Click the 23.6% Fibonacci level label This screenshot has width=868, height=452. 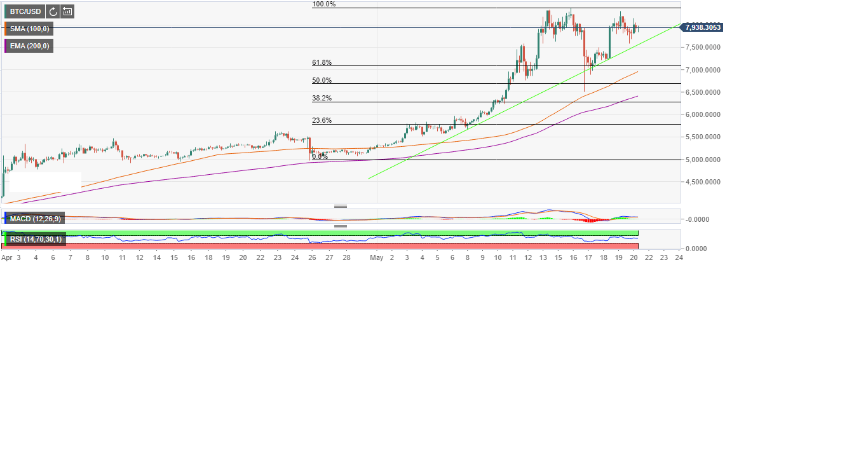(x=322, y=120)
